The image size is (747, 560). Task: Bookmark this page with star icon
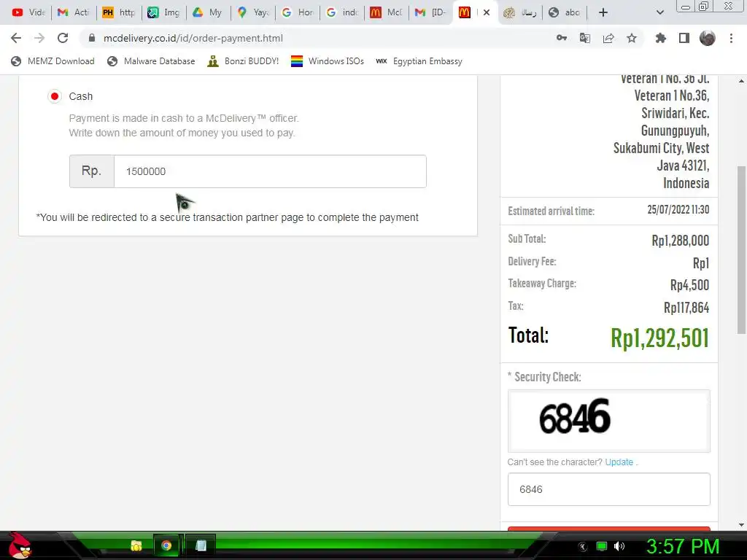(632, 38)
